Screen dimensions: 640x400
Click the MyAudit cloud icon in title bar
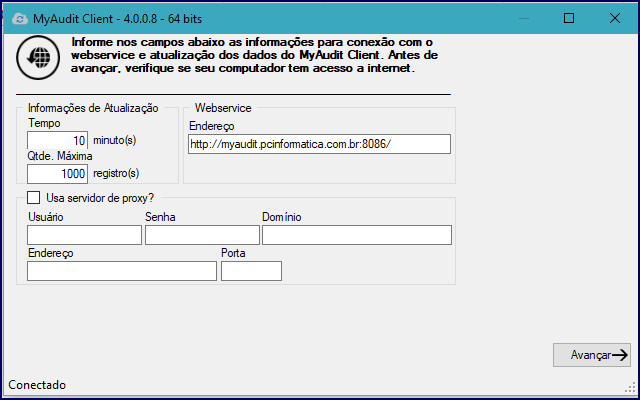coord(20,19)
